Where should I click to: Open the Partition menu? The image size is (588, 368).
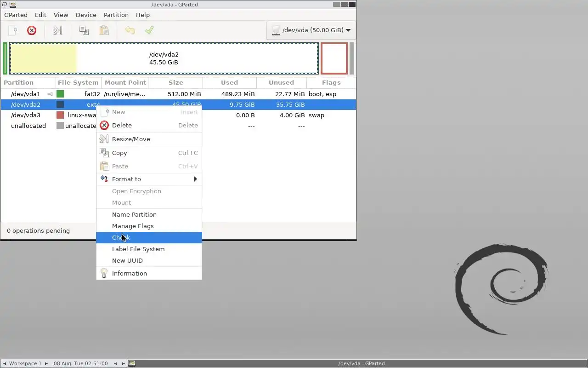(x=116, y=15)
